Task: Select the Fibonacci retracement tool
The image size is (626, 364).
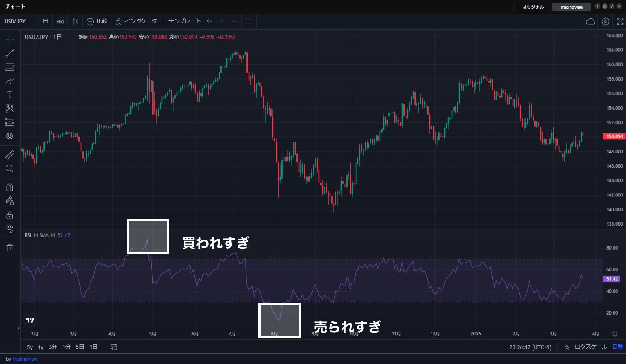Action: point(10,67)
